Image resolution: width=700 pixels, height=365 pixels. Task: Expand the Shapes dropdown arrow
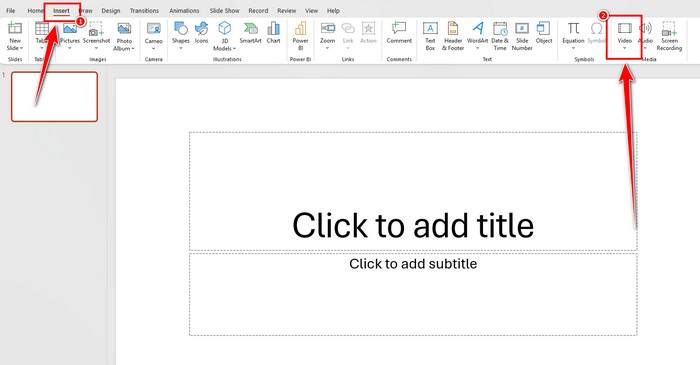pyautogui.click(x=181, y=48)
